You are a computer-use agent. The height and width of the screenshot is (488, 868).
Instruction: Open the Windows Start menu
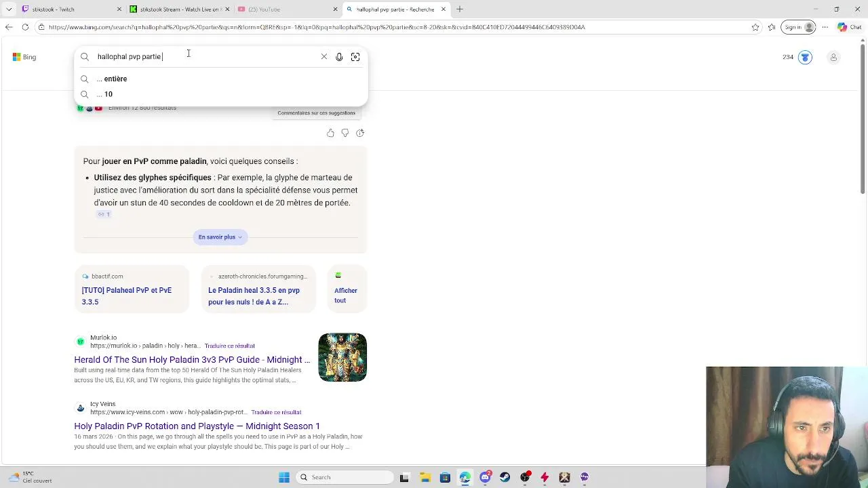[284, 477]
